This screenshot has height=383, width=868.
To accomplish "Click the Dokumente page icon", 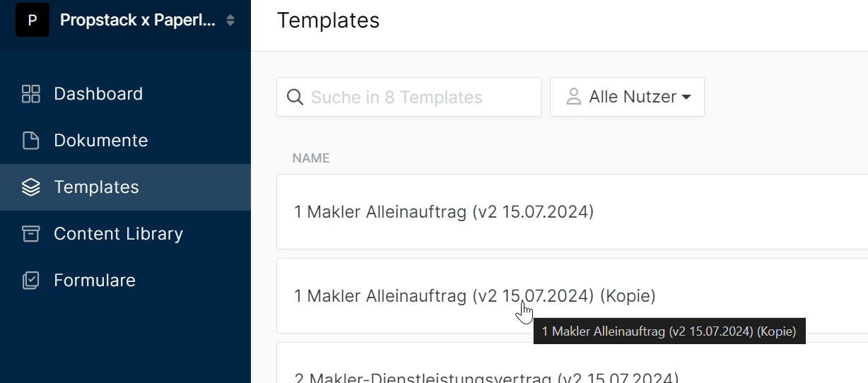I will pos(31,141).
